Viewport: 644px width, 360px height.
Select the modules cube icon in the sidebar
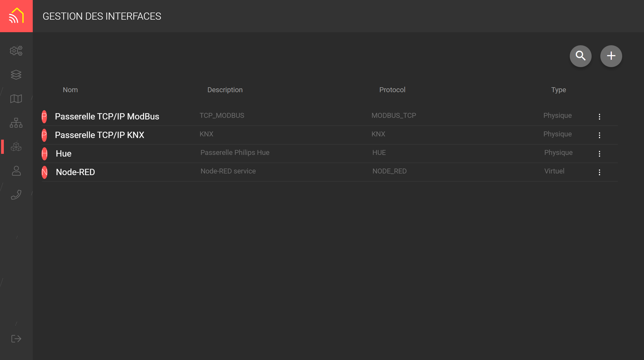tap(16, 147)
